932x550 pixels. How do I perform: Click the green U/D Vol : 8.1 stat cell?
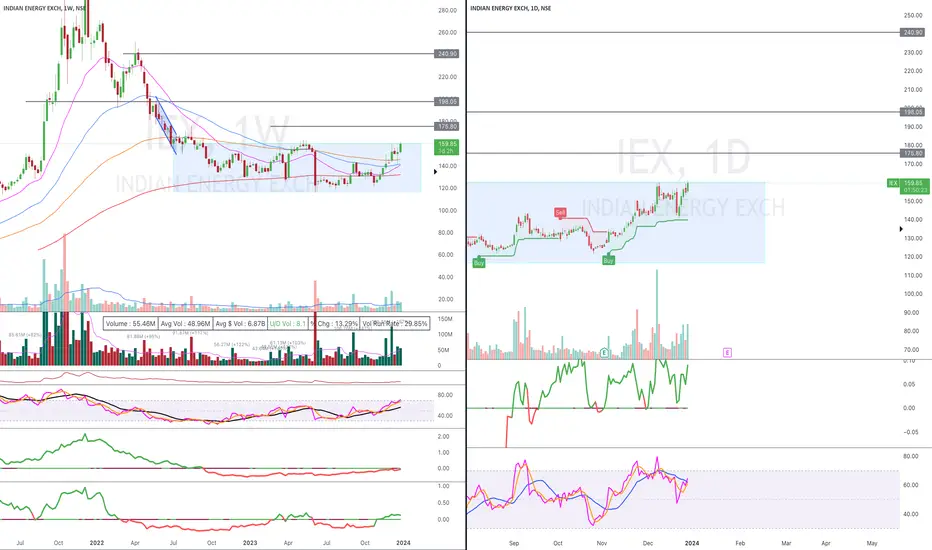pyautogui.click(x=288, y=323)
